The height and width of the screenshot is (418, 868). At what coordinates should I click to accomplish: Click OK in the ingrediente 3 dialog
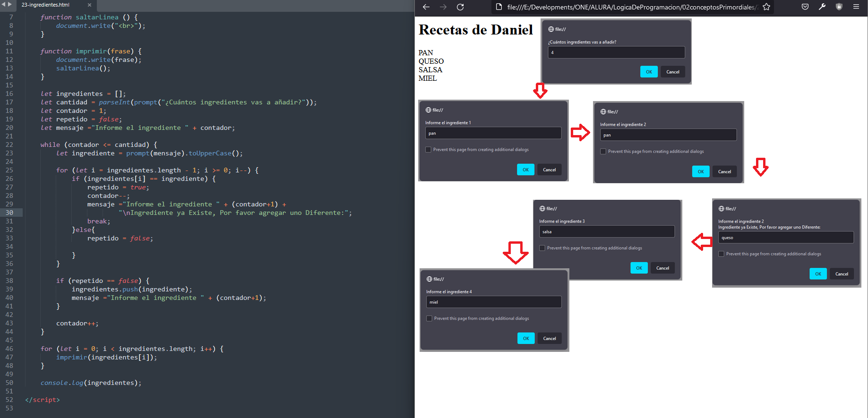coord(639,268)
